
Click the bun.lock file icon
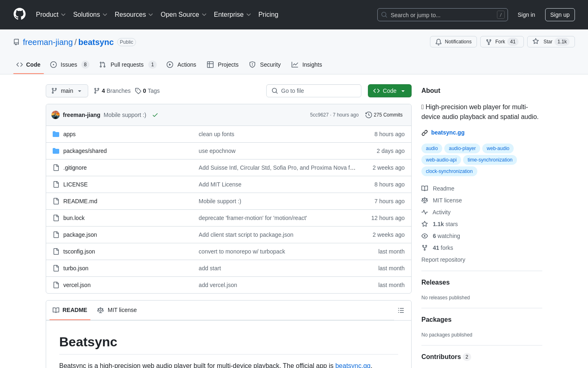56,218
